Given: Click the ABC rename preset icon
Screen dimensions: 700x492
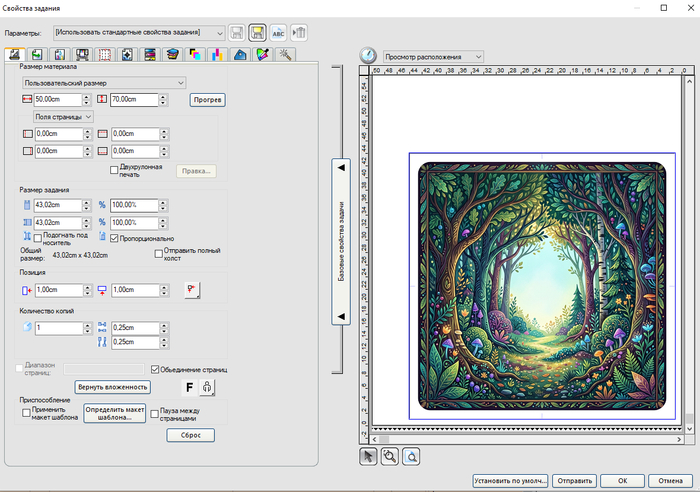Looking at the screenshot, I should pos(278,33).
